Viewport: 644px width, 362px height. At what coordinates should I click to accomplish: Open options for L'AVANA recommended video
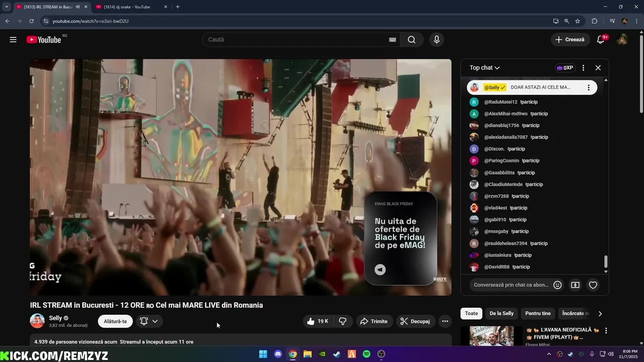606,331
